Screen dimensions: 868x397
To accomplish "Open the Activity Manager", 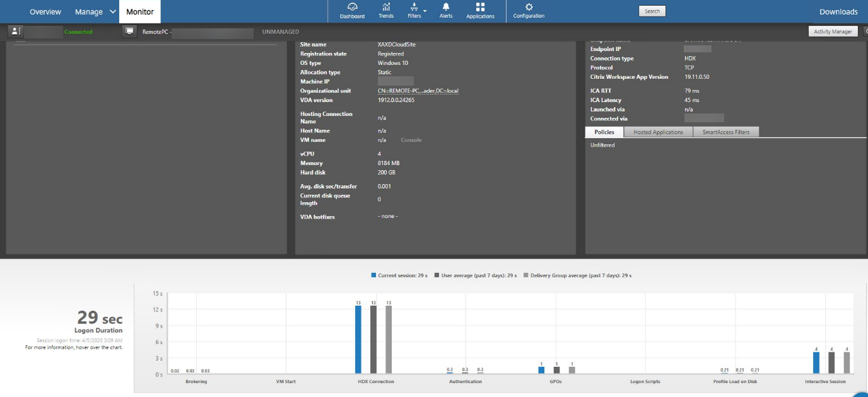I will (x=833, y=32).
